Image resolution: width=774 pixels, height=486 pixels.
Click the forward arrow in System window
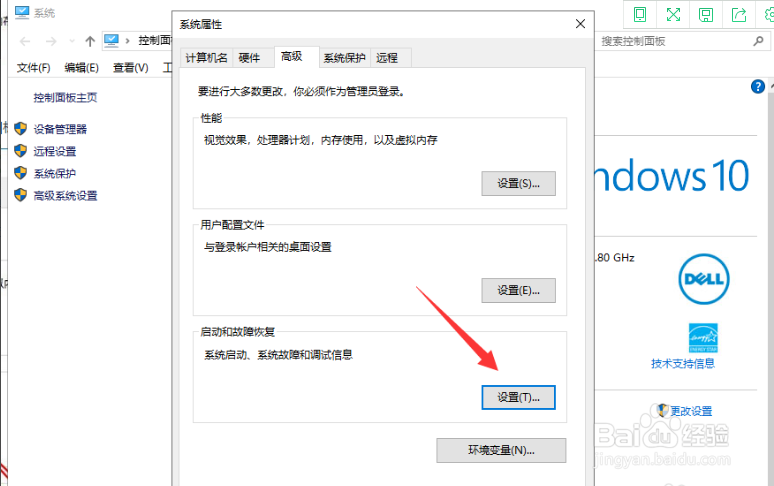(x=51, y=41)
